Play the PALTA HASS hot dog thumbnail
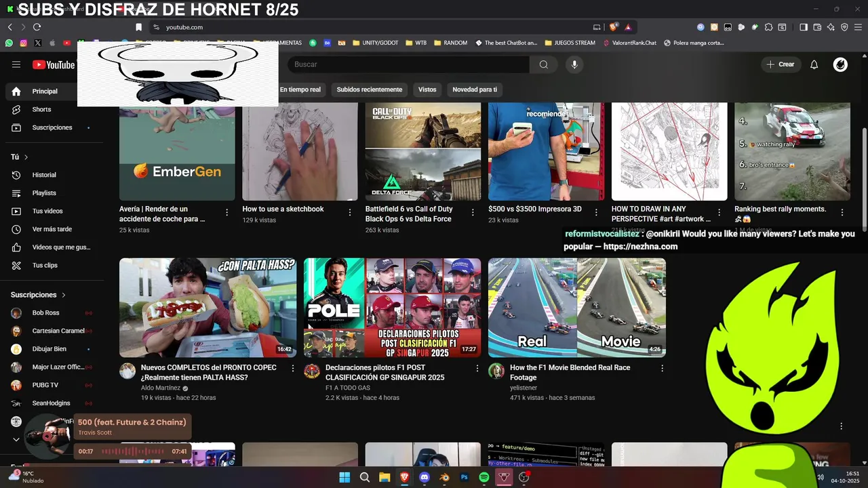Image resolution: width=868 pixels, height=488 pixels. 208,308
